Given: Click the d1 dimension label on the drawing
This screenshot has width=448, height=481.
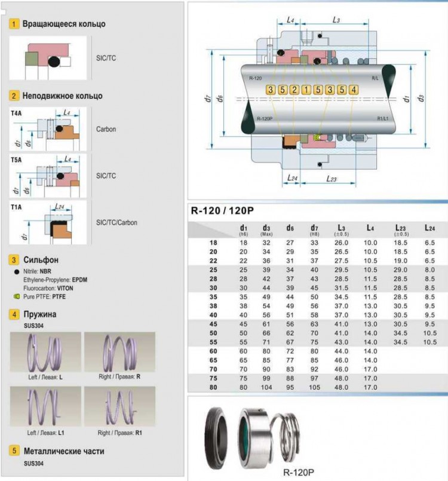Looking at the screenshot, I should tap(406, 99).
